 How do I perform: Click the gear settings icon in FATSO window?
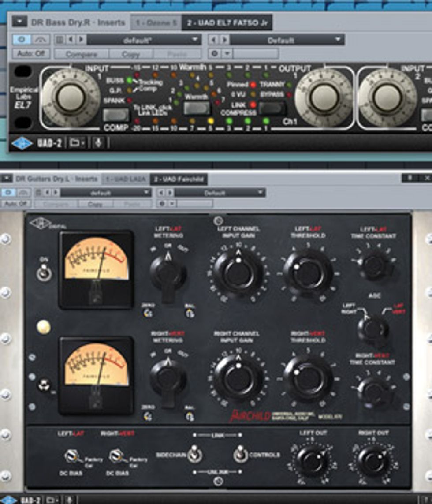215,53
